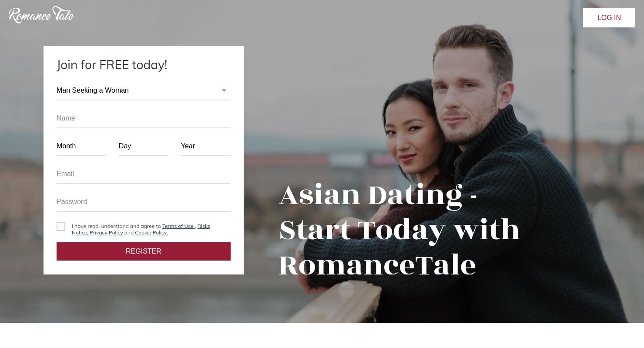The image size is (644, 348).
Task: Focus the Email input field
Action: tap(144, 174)
